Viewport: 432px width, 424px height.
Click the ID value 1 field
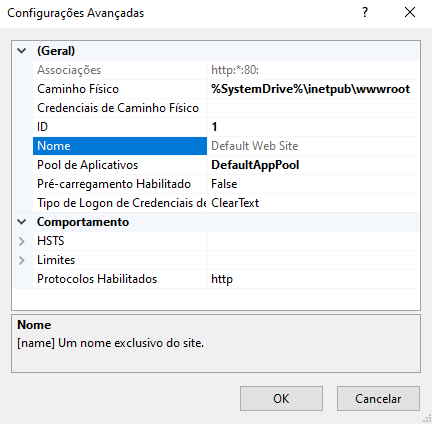tap(313, 127)
